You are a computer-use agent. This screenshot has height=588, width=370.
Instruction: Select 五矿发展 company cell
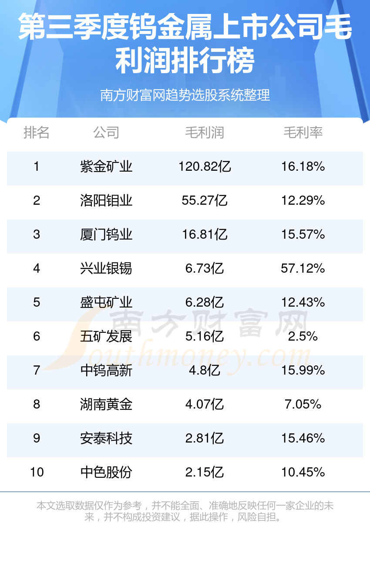click(x=106, y=336)
